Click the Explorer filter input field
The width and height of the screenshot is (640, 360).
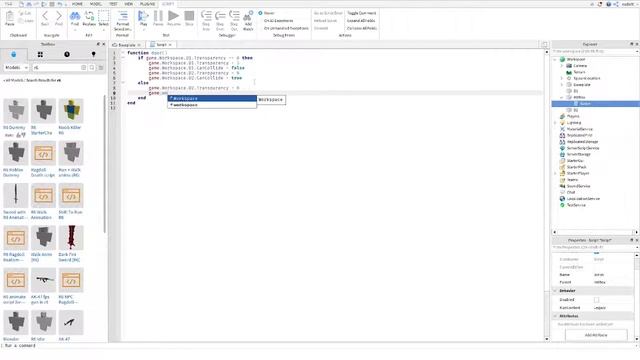pos(594,51)
